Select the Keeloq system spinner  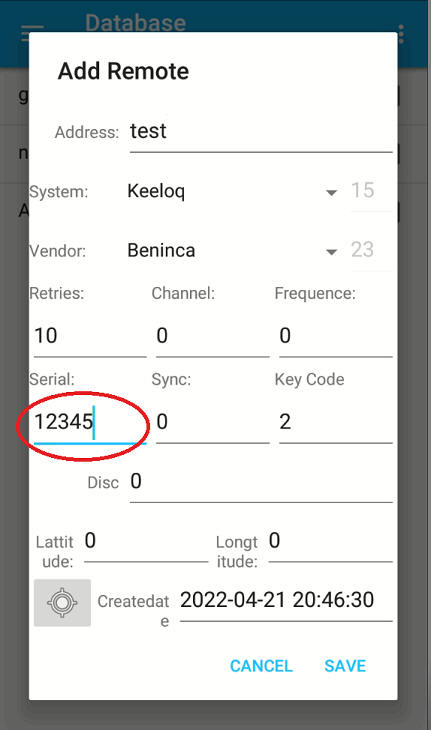coord(232,191)
